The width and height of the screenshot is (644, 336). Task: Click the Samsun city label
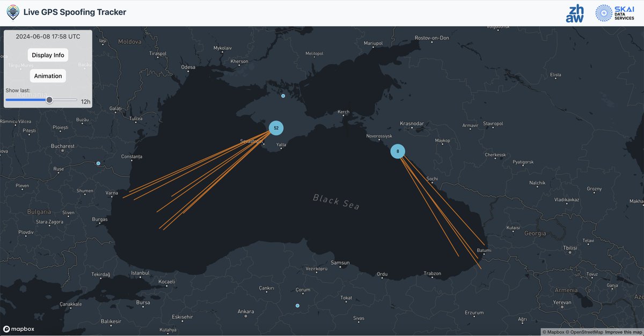[340, 263]
